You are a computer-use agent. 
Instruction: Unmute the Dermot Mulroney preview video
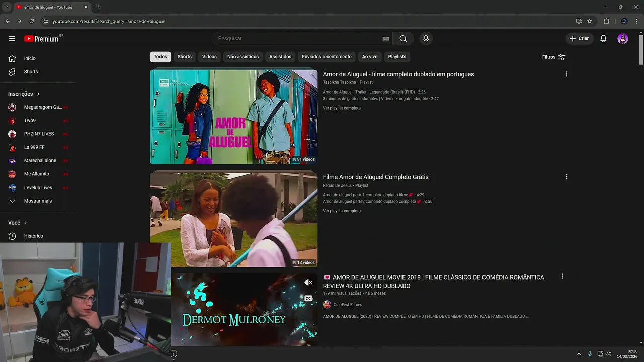pyautogui.click(x=308, y=283)
